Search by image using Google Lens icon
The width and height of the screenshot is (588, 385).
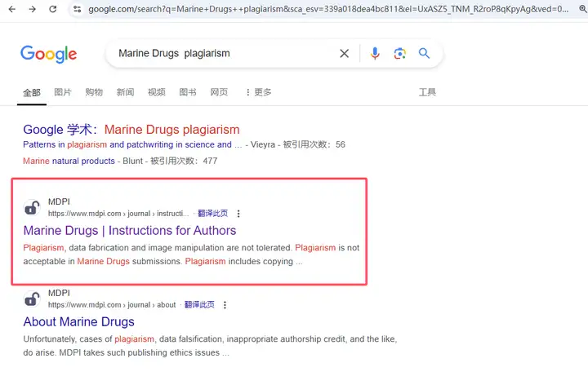click(x=399, y=54)
